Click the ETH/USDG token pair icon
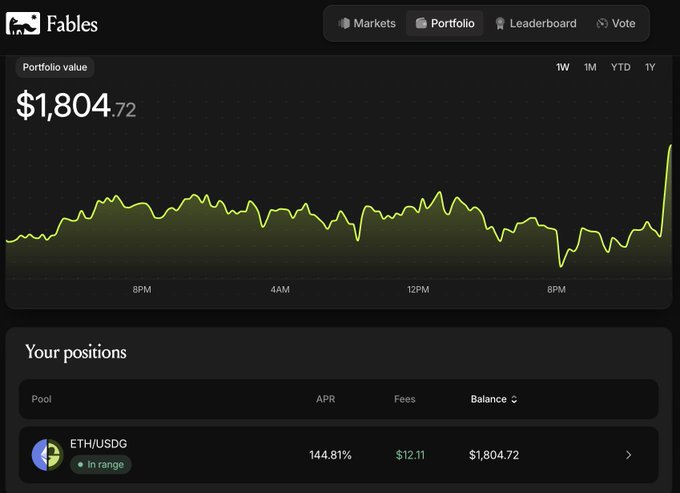The image size is (680, 493). tap(48, 455)
